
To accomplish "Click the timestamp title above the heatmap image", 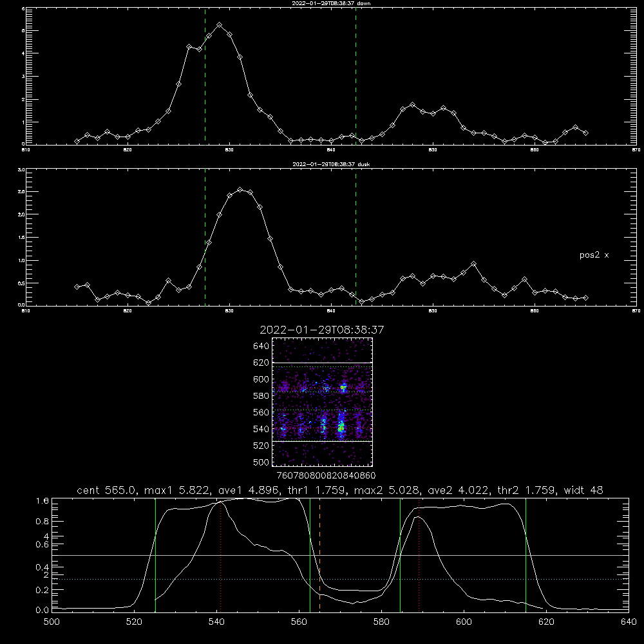I will 322,330.
